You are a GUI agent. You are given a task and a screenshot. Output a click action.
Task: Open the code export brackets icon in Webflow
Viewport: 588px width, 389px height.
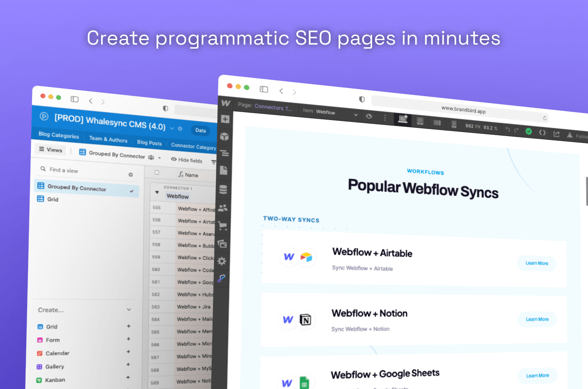click(543, 132)
